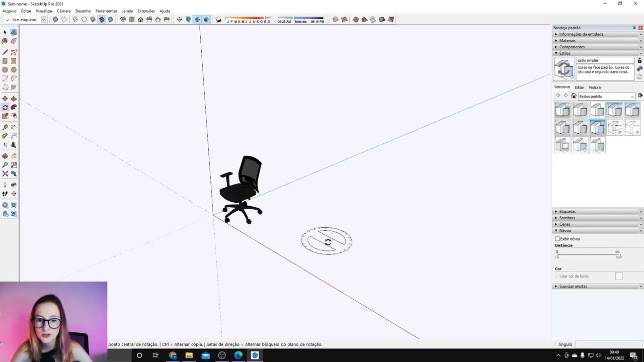Toggle Display Section Planes

coord(188,20)
